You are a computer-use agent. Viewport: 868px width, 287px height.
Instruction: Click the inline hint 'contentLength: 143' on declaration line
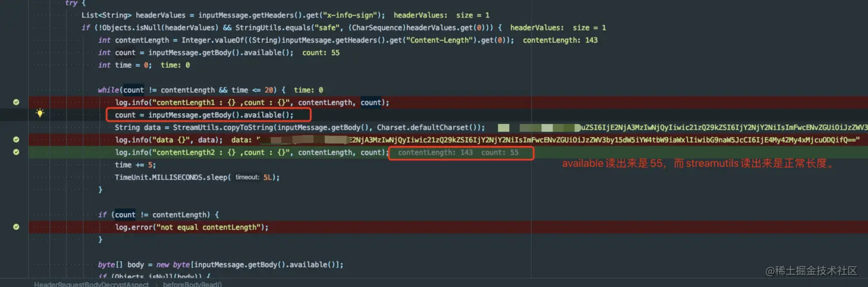(x=560, y=40)
